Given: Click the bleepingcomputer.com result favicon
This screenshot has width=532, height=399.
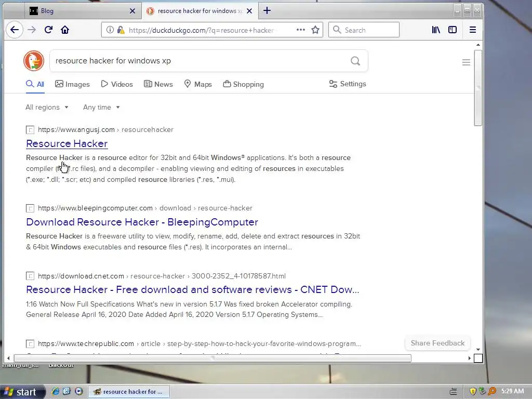Looking at the screenshot, I should (x=30, y=208).
